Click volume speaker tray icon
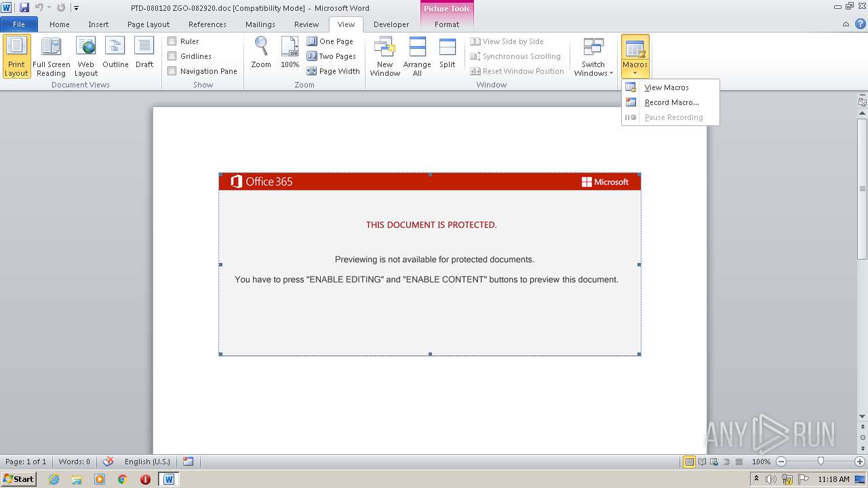 [x=771, y=479]
